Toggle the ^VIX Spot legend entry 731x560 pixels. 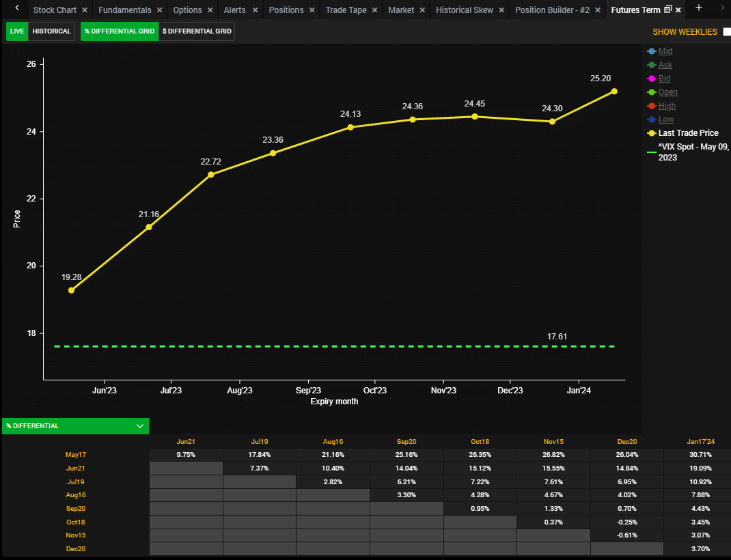coord(688,152)
